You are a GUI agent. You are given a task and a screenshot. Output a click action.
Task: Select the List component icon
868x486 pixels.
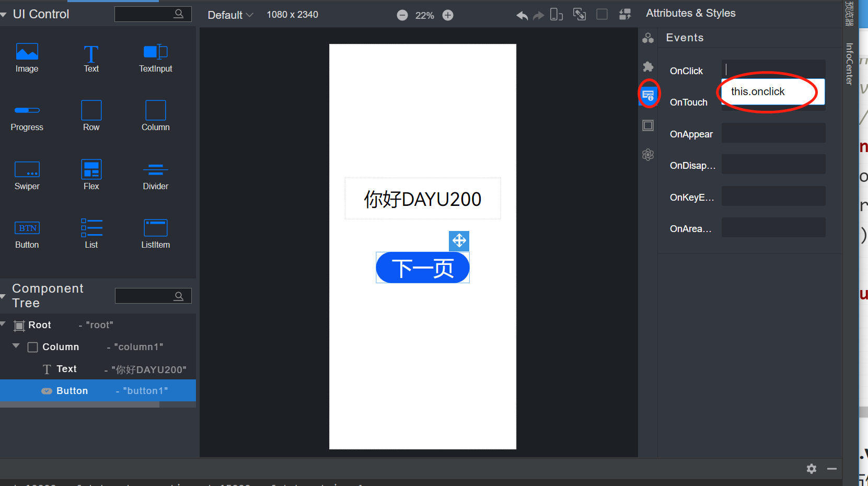91,228
